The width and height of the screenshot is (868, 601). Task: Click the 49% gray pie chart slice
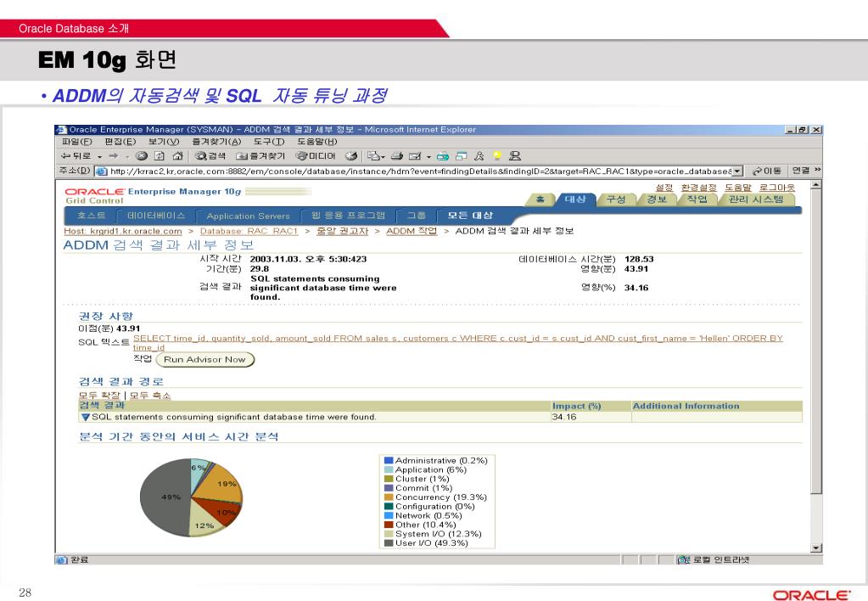[x=165, y=497]
